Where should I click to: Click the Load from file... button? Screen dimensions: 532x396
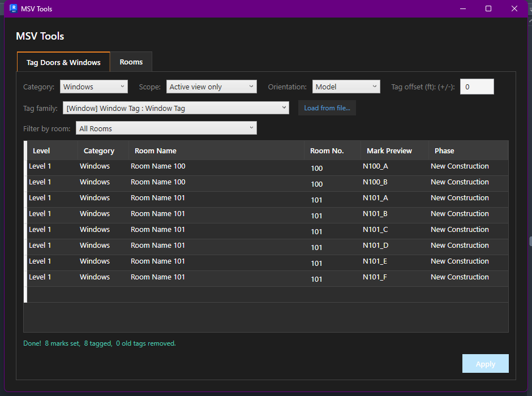[x=327, y=108]
